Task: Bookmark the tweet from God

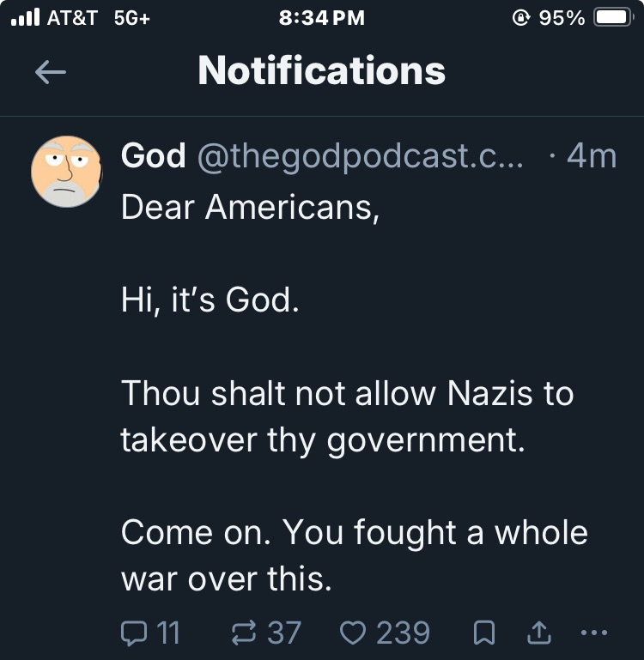Action: (x=486, y=633)
